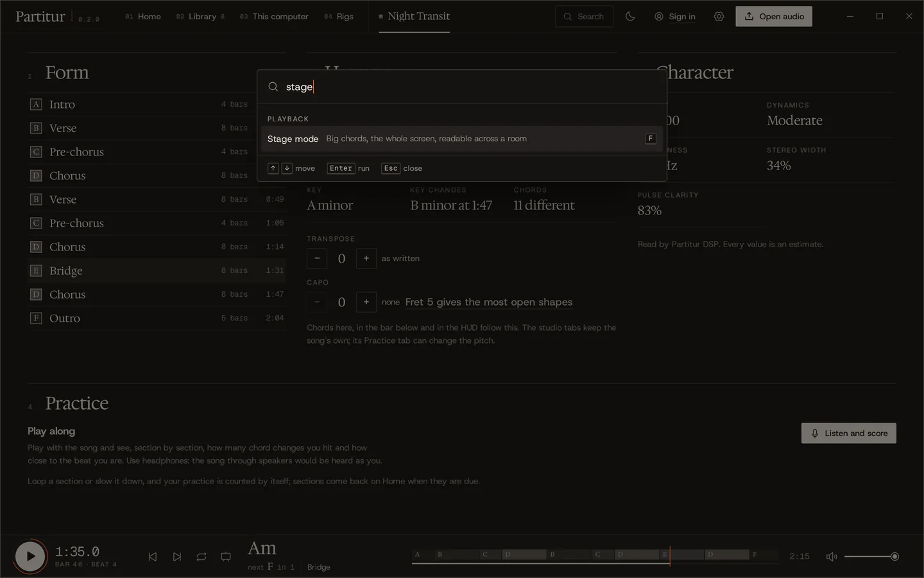
Task: Select the Bridge section at 1:31
Action: (x=157, y=270)
